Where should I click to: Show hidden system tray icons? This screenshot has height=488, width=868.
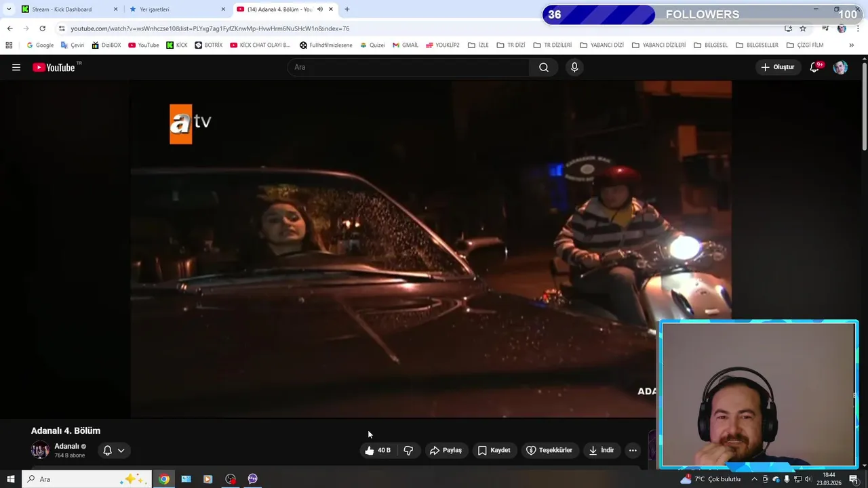tap(754, 479)
